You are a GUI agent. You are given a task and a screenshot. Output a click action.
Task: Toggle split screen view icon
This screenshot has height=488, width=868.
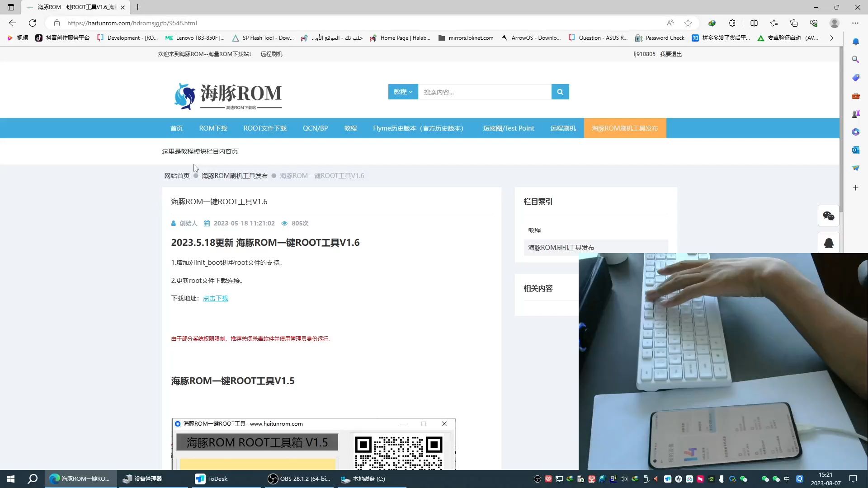pyautogui.click(x=754, y=23)
